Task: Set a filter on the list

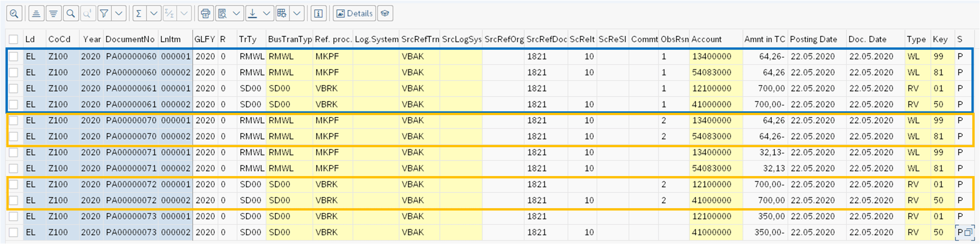Action: (x=104, y=13)
